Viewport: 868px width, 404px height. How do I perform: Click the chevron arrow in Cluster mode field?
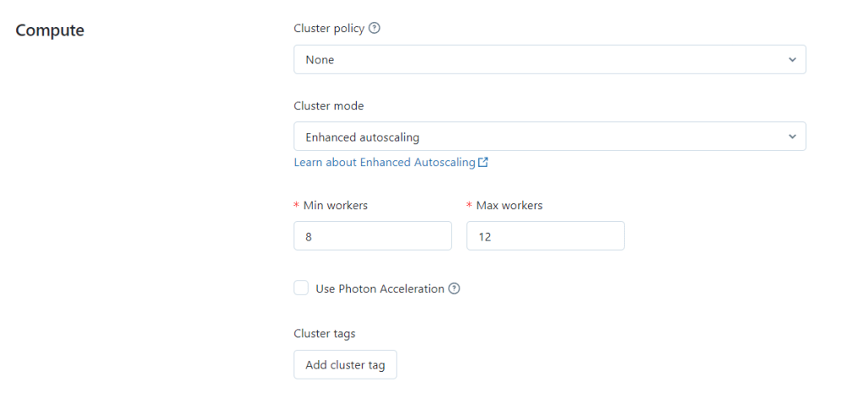coord(792,136)
